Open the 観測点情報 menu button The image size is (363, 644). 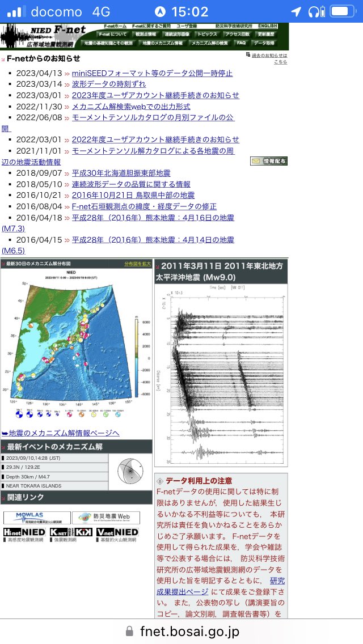(146, 35)
